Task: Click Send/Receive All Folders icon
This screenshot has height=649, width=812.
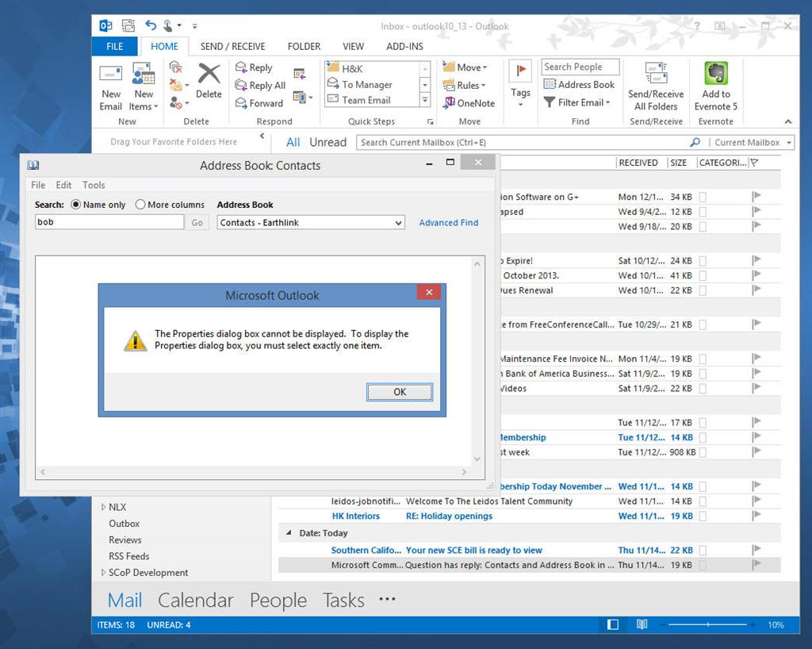Action: [656, 73]
